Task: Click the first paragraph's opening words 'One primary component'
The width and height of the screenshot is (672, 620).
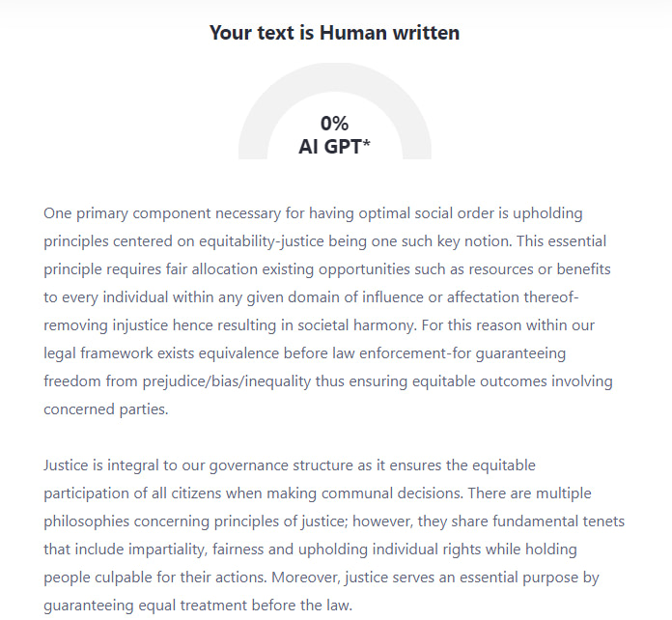Action: tap(127, 213)
